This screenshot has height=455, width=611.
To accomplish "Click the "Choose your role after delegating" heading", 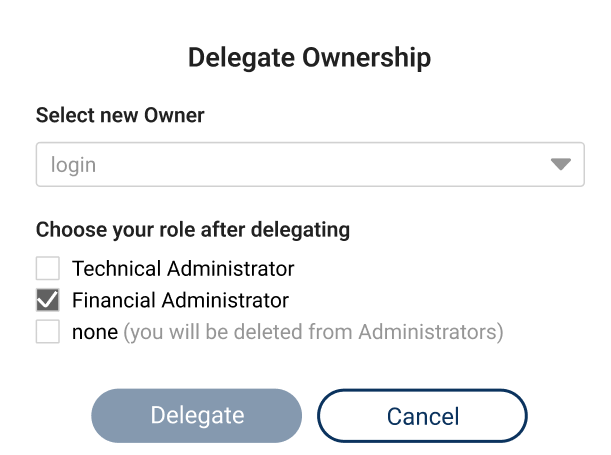I will coord(193,230).
